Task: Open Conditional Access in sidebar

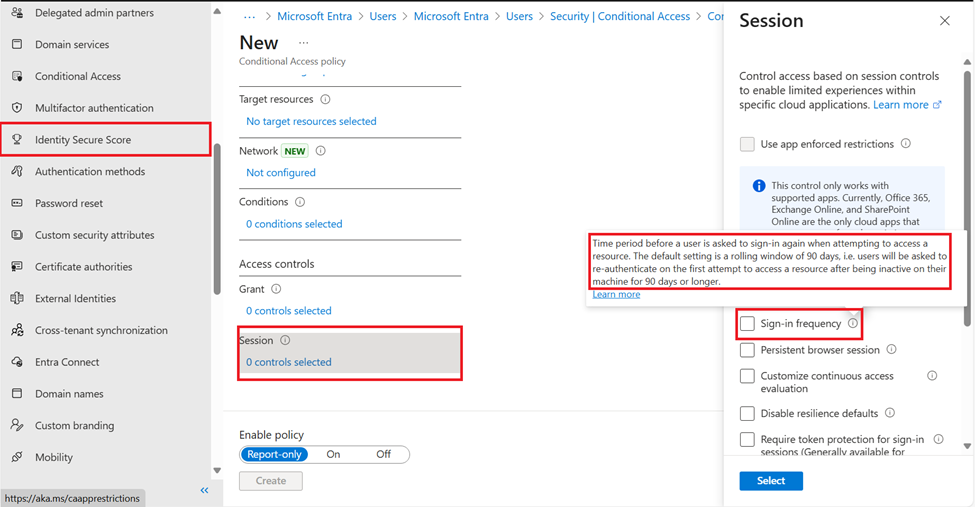Action: 78,76
